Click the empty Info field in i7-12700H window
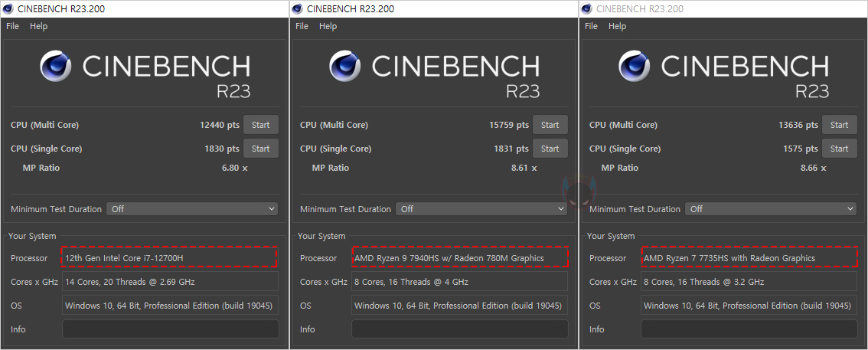The height and width of the screenshot is (350, 868). tap(171, 329)
